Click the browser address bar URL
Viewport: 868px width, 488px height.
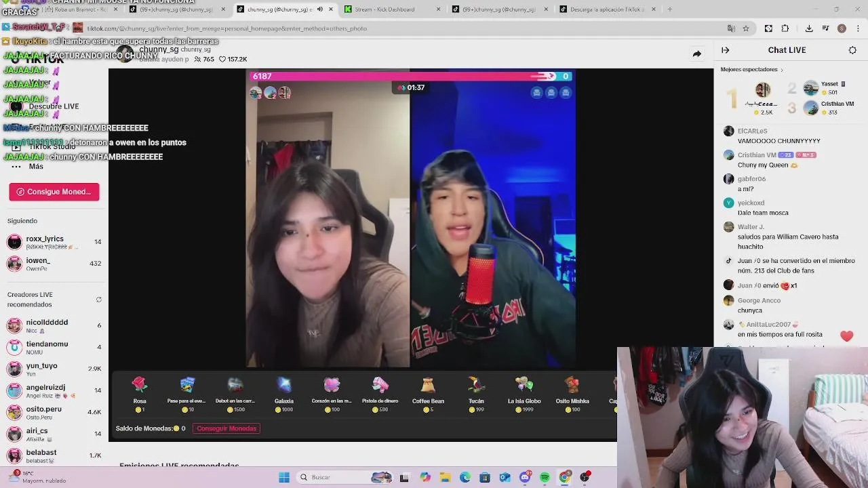(x=226, y=28)
